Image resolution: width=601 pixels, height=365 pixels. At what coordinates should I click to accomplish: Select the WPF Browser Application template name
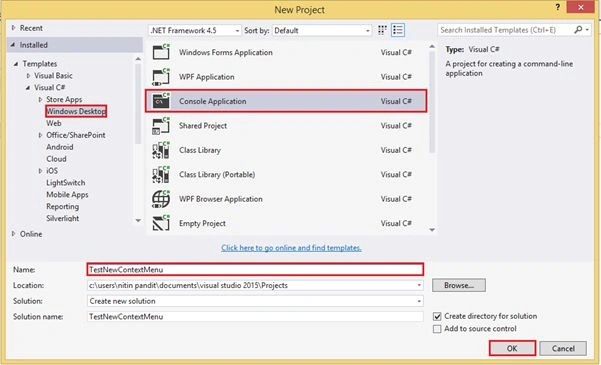[221, 199]
